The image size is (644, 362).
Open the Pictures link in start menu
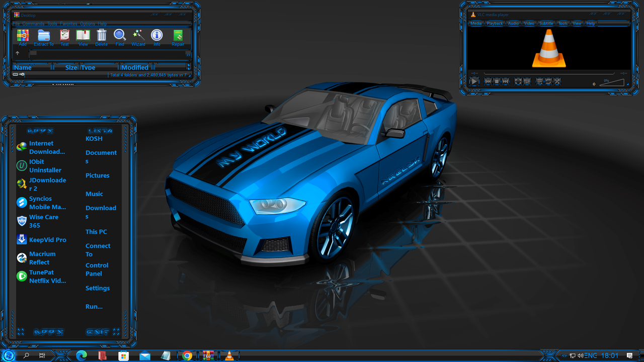(x=98, y=175)
